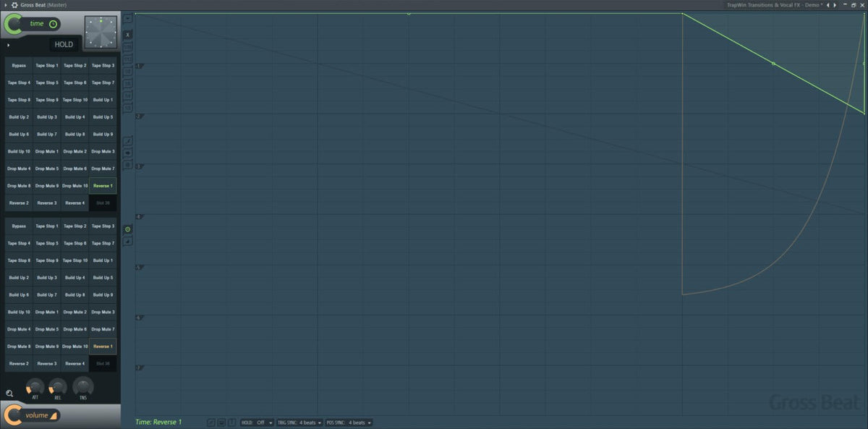This screenshot has width=868, height=429.
Task: Select Drop Mute 1 in time slot bank
Action: click(x=47, y=151)
